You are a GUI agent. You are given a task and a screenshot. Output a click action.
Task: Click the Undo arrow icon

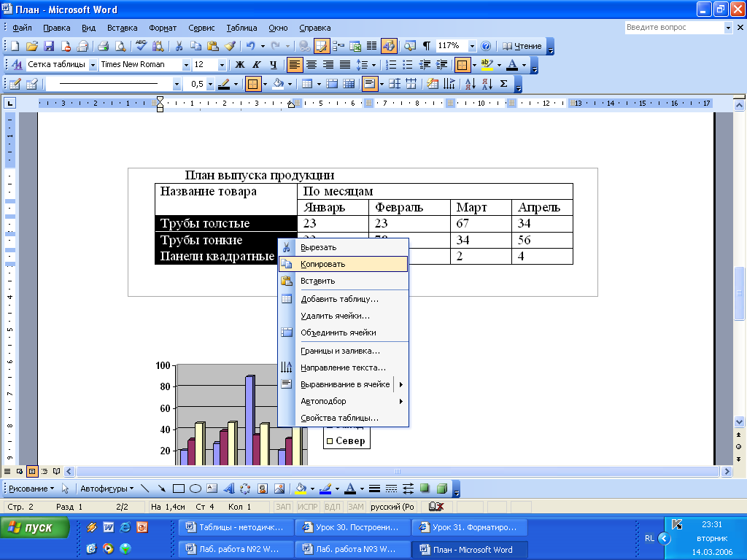[x=250, y=46]
